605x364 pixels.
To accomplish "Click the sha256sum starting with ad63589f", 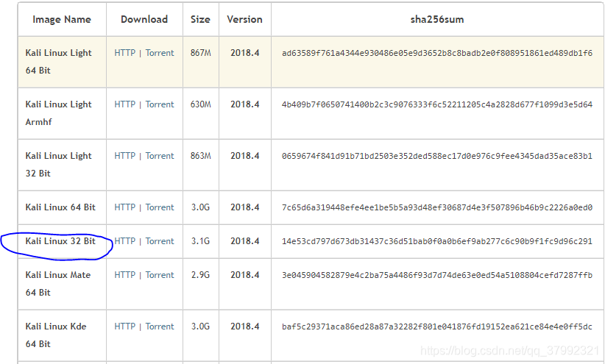I will coord(437,53).
